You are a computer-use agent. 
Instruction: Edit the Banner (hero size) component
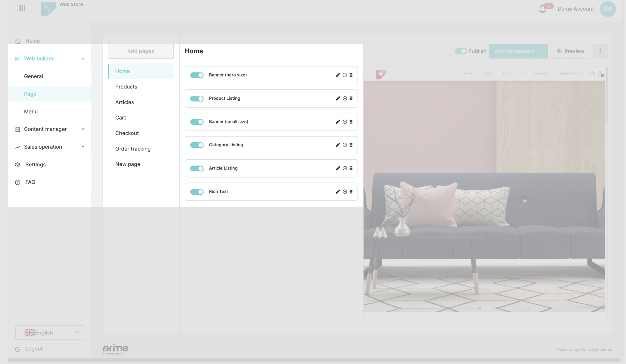coord(338,75)
